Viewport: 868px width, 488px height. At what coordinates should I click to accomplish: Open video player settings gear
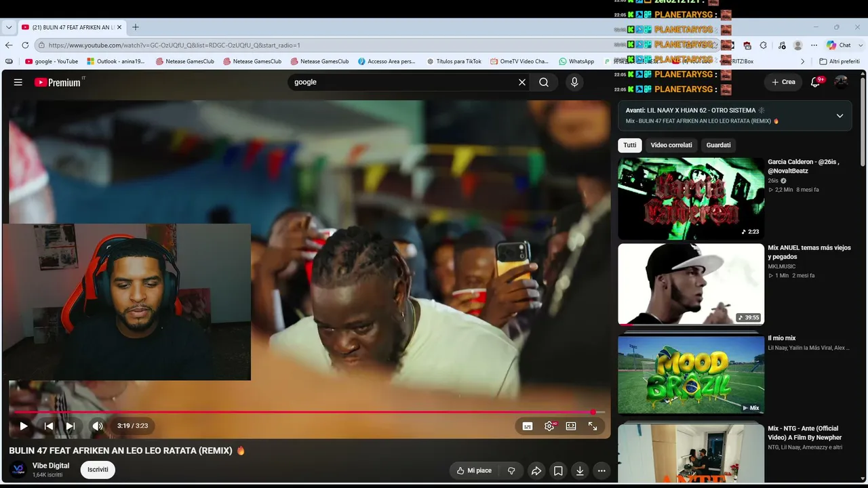click(549, 426)
